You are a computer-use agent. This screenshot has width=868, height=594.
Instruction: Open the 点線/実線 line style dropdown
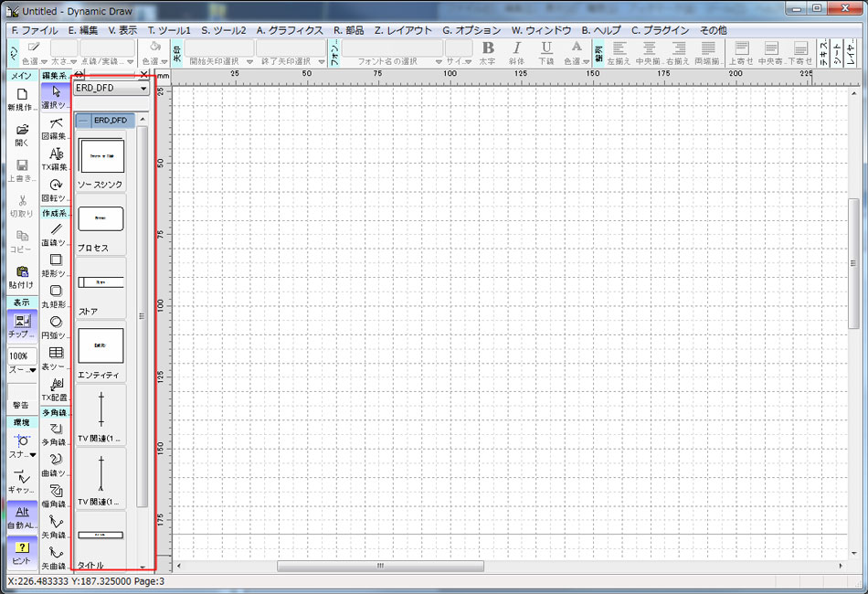point(130,61)
